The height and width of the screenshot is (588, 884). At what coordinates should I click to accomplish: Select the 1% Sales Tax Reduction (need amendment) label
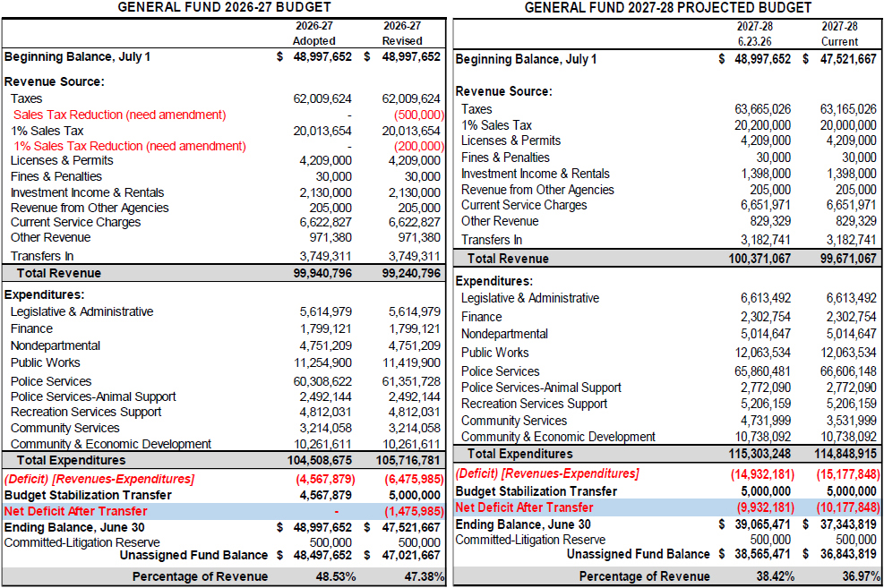pyautogui.click(x=130, y=147)
